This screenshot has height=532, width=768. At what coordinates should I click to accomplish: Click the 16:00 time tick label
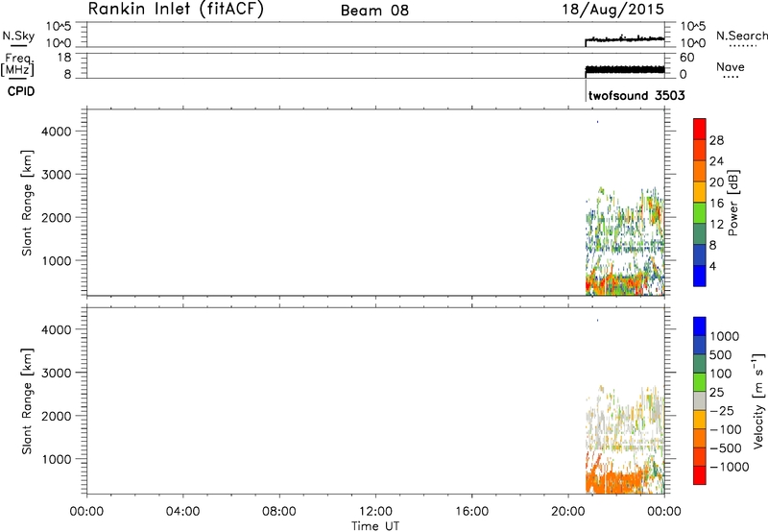coord(471,512)
